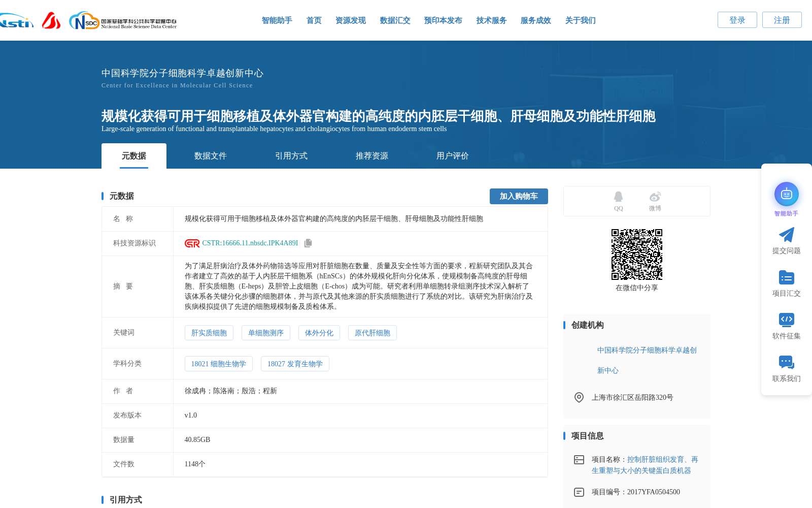Viewport: 812px width, 508px height.
Task: Open the 智能助手 robot icon
Action: click(x=787, y=194)
